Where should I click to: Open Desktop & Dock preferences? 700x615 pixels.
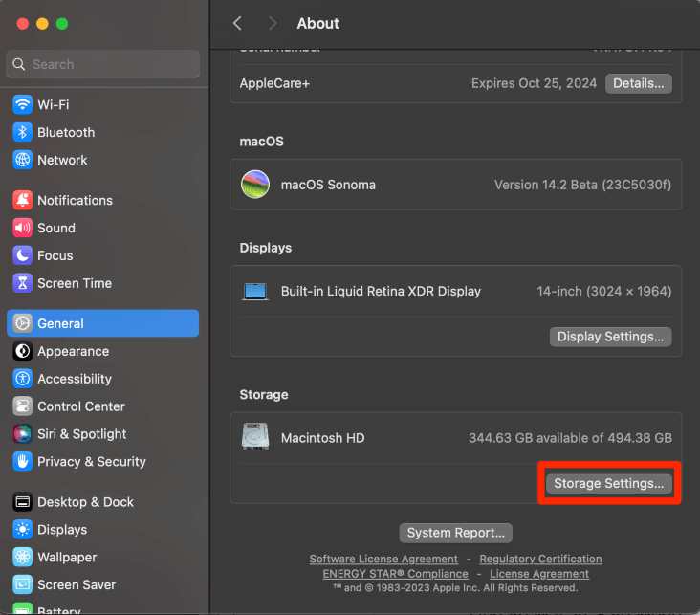pos(85,502)
